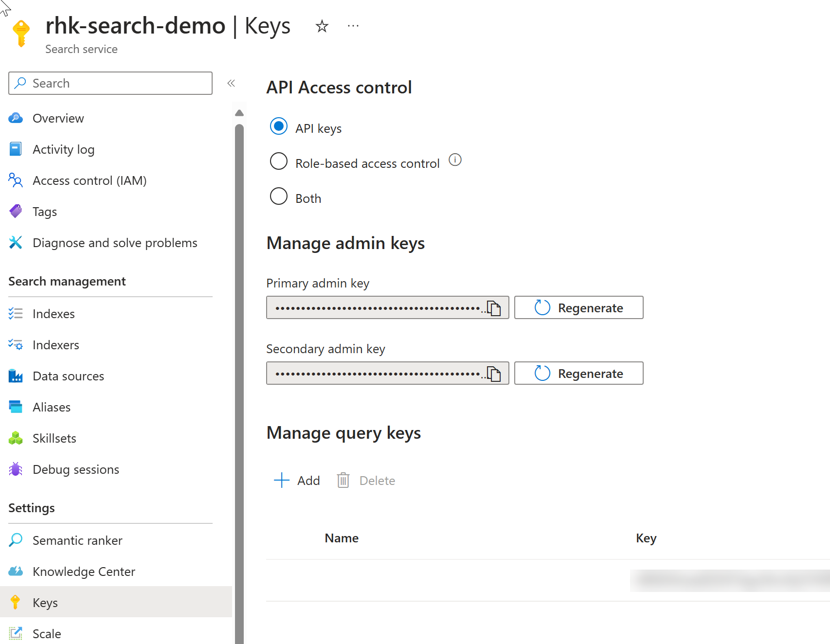Show info about Role-based access control
The image size is (830, 644).
point(455,160)
